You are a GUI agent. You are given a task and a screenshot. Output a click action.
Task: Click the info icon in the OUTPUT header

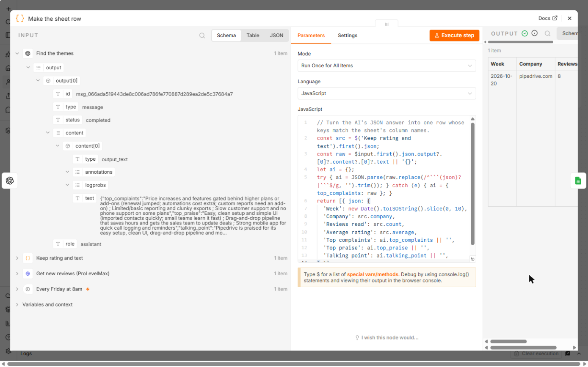[x=535, y=33]
